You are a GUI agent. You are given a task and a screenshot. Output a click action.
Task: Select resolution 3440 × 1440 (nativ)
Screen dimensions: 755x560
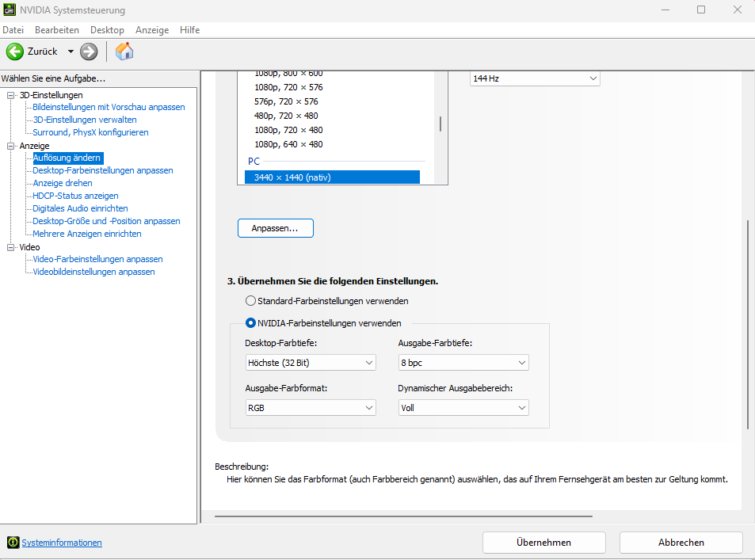click(x=332, y=177)
